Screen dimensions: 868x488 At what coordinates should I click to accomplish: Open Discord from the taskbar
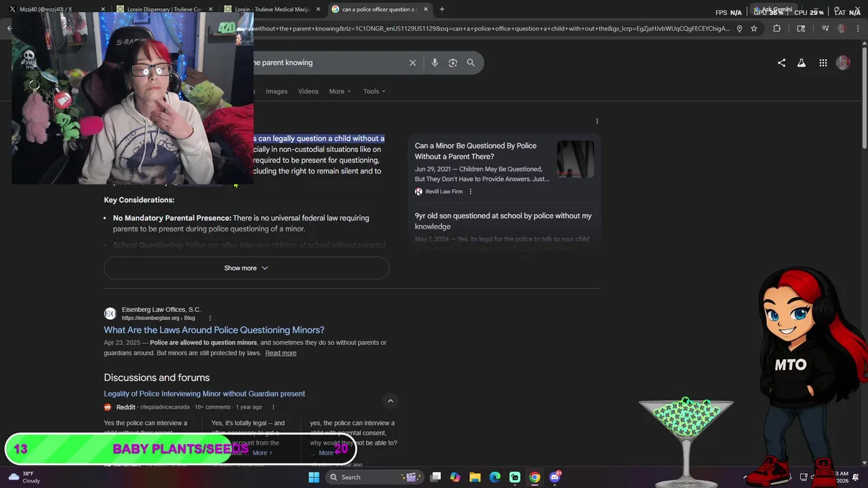(555, 477)
